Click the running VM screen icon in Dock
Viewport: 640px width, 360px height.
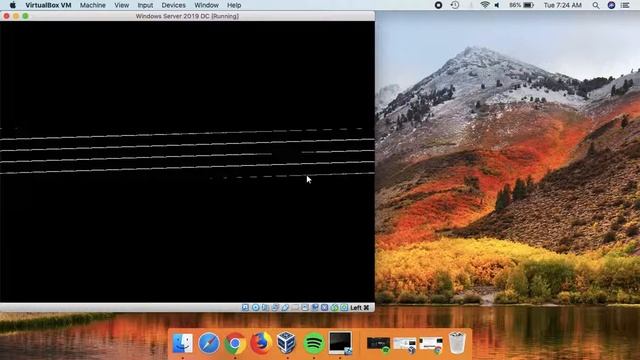340,343
